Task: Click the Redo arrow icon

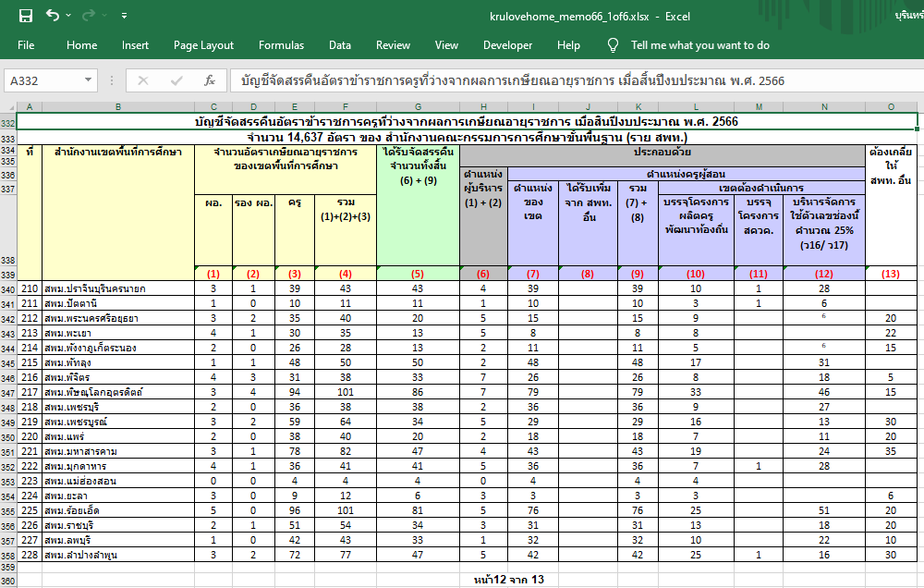Action: pos(89,16)
